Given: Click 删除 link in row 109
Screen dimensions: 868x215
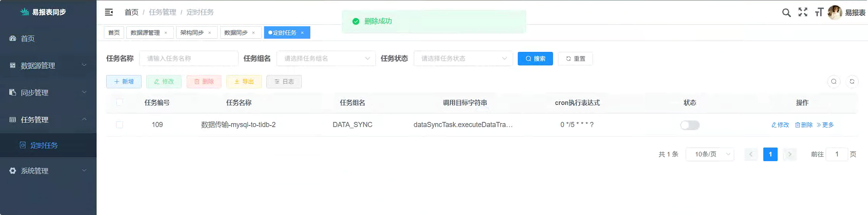Looking at the screenshot, I should (804, 125).
